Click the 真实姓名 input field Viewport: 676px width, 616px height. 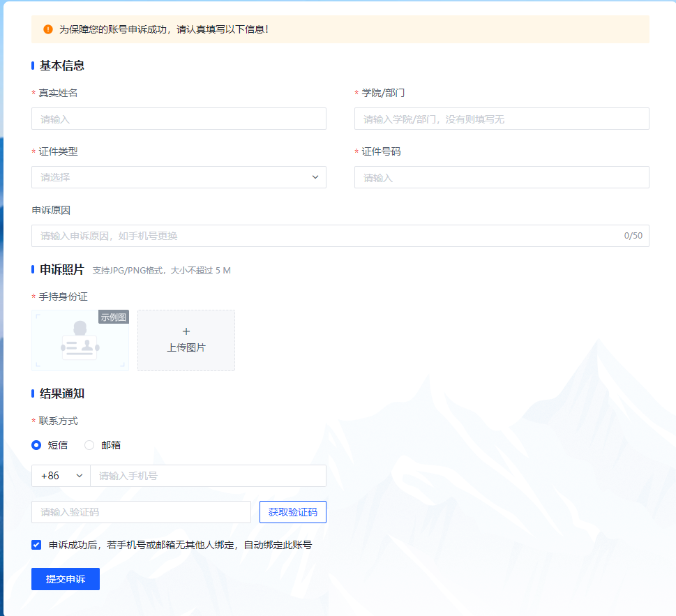(179, 119)
